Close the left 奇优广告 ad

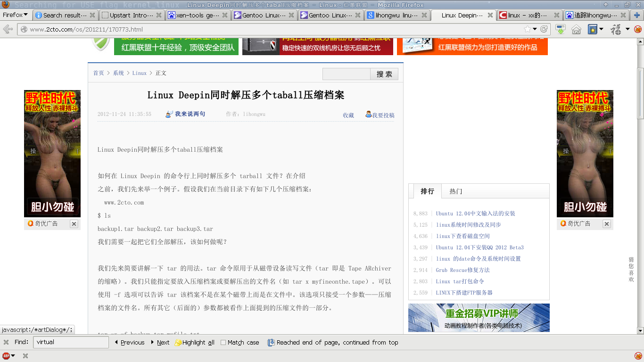(x=74, y=224)
